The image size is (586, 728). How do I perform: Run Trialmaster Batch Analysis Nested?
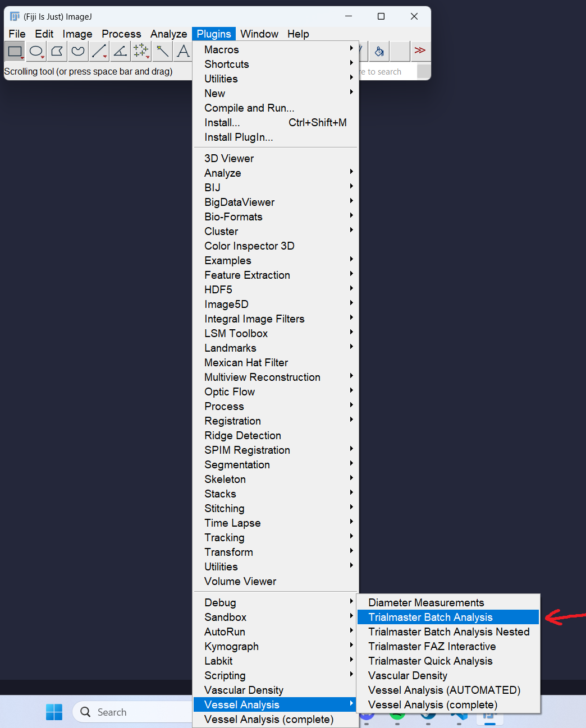click(x=448, y=632)
